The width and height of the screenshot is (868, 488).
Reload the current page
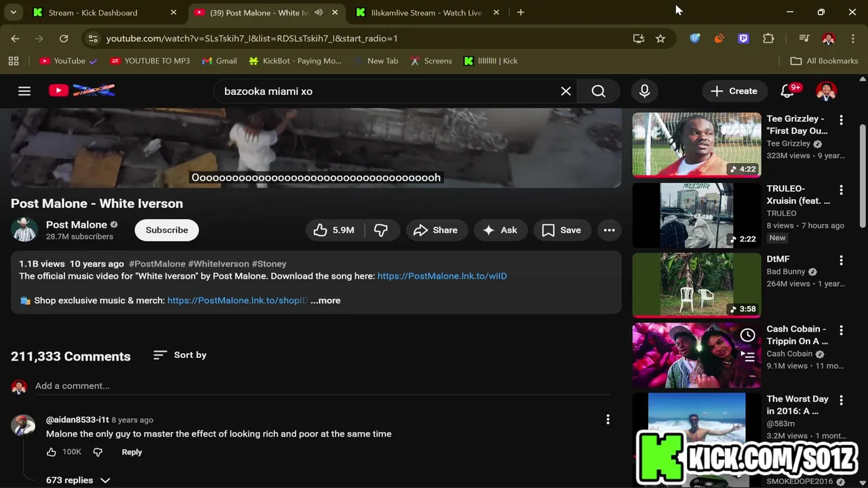coord(63,39)
